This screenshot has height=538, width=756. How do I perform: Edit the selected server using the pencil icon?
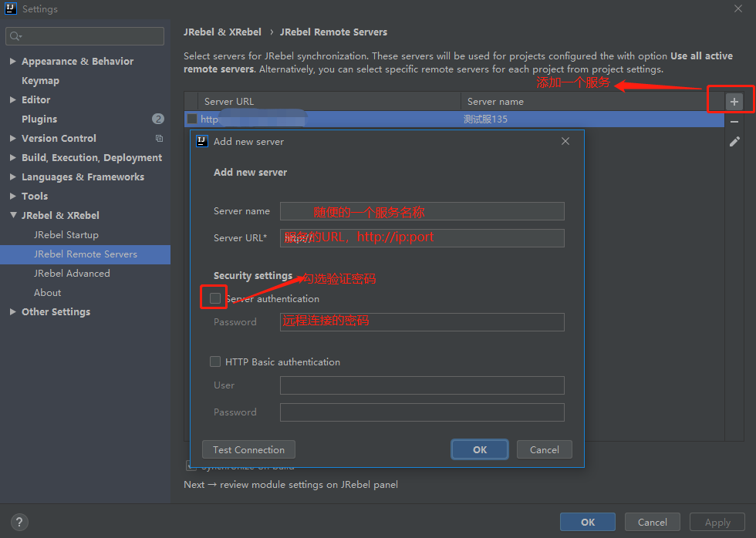(734, 142)
